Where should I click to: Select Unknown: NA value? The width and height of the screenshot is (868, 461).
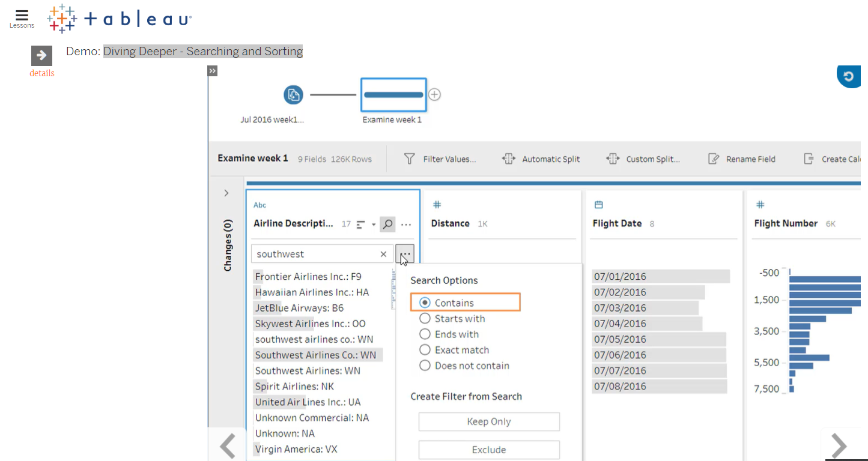tap(285, 433)
